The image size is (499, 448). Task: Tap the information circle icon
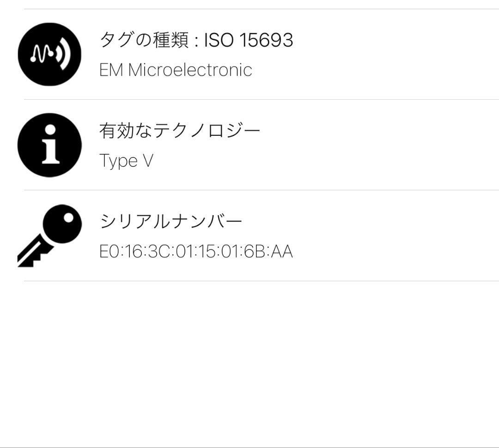pos(49,145)
